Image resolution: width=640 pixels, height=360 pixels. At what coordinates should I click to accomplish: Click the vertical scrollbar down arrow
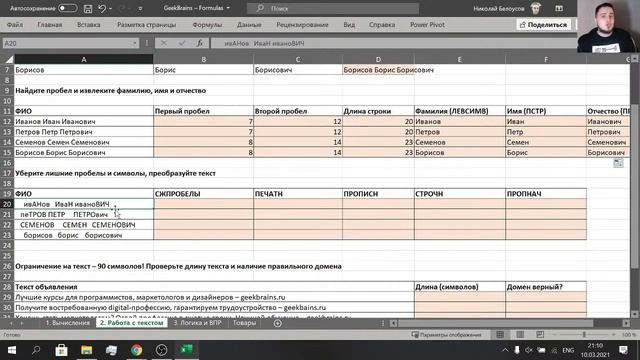point(635,314)
